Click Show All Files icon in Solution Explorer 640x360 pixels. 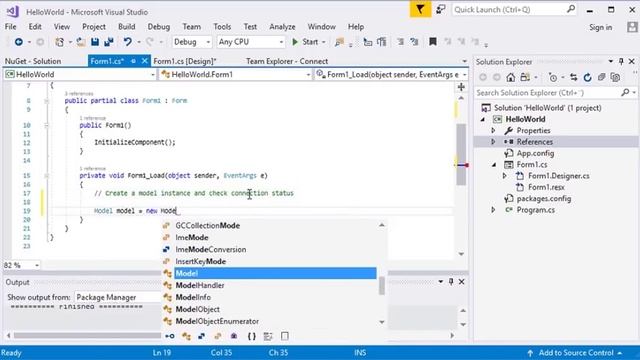pos(615,77)
